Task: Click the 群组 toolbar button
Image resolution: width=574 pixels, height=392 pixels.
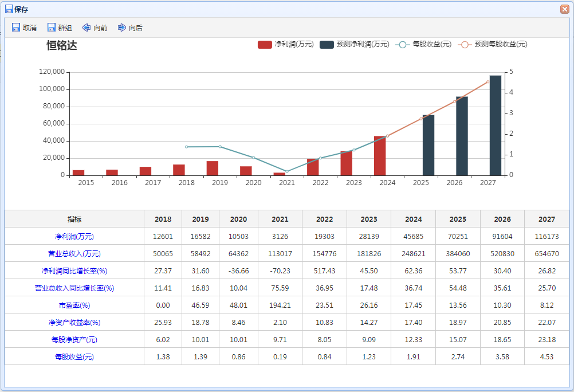Action: tap(60, 28)
